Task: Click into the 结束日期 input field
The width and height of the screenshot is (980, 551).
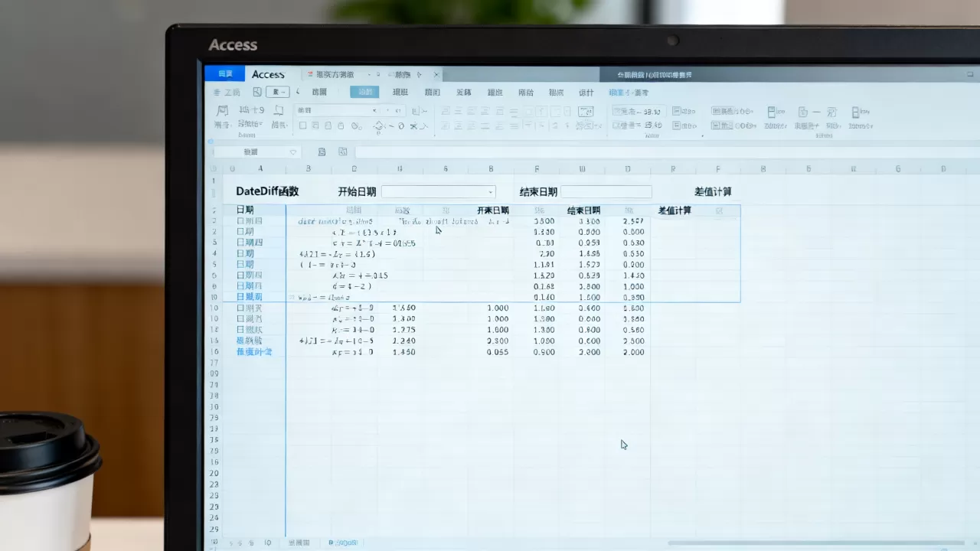Action: tap(606, 192)
